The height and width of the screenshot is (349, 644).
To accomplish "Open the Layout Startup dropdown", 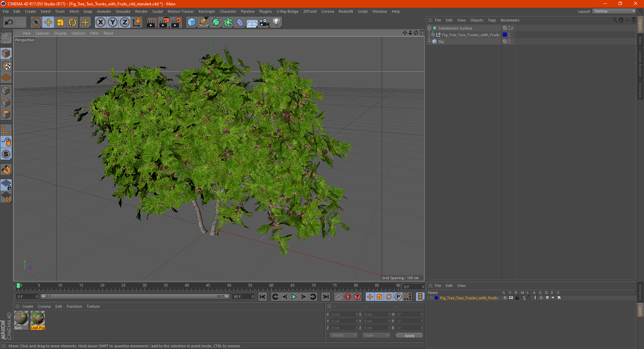I will pos(614,11).
